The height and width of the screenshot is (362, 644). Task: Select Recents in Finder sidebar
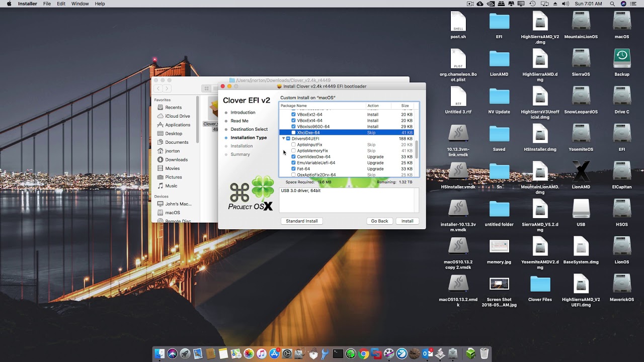click(x=173, y=107)
